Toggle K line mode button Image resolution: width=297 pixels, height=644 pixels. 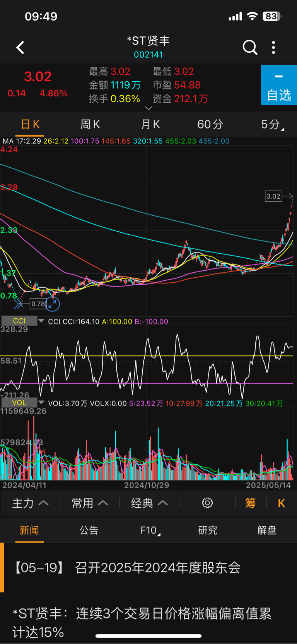(281, 503)
